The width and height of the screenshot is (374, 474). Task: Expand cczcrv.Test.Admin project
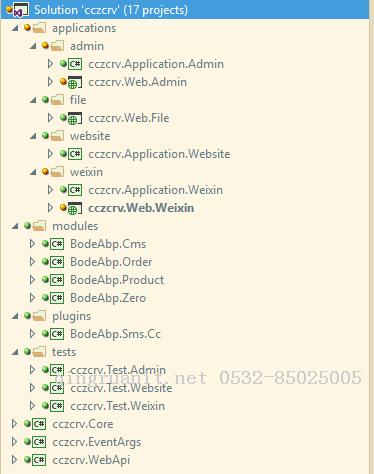click(32, 370)
